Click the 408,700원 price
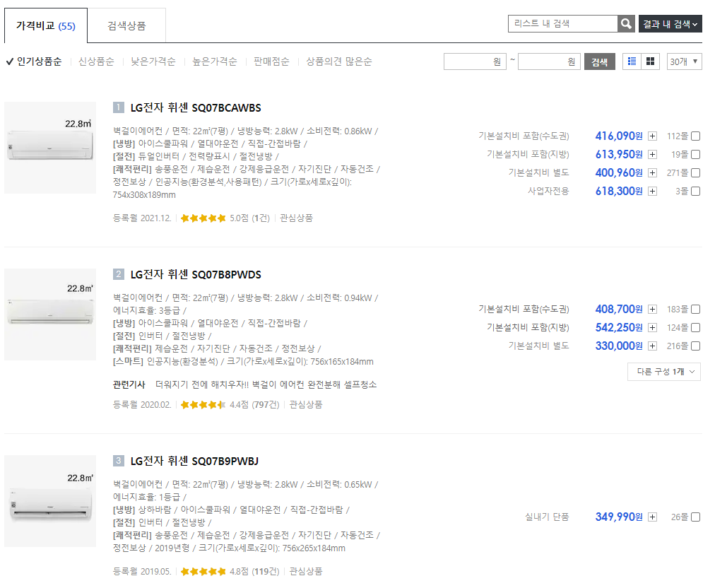 tap(619, 310)
